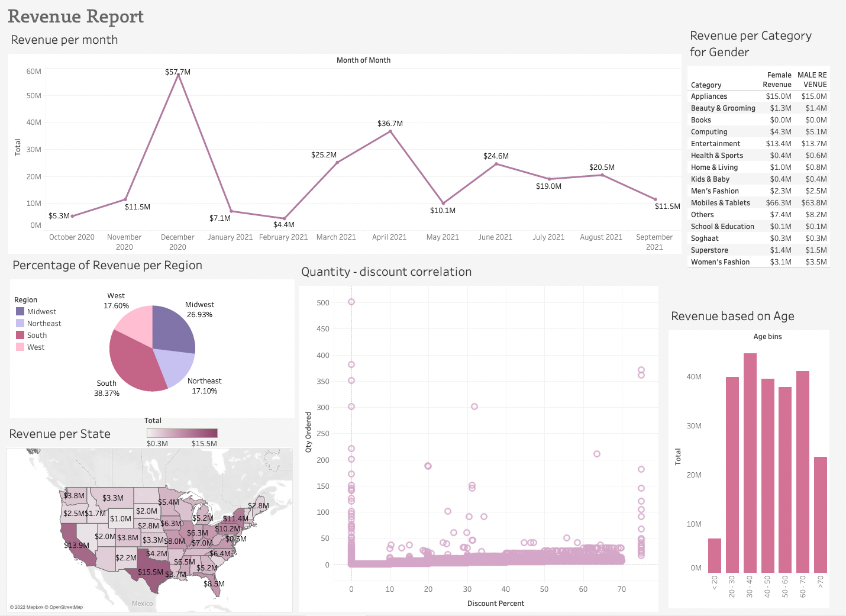Select the Beauty & Grooming category label
846x616 pixels.
tap(723, 108)
